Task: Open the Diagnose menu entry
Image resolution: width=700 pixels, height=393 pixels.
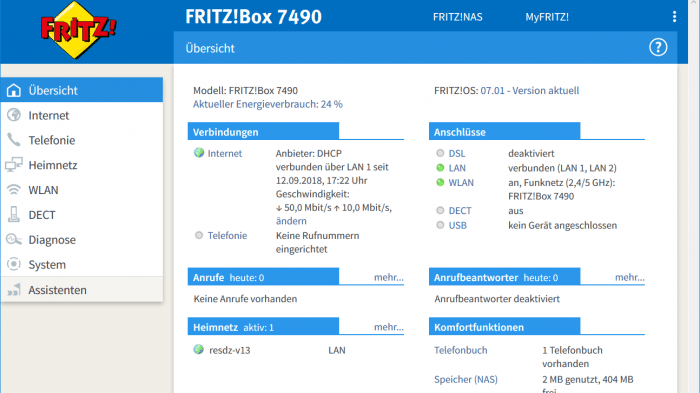Action: 82,240
